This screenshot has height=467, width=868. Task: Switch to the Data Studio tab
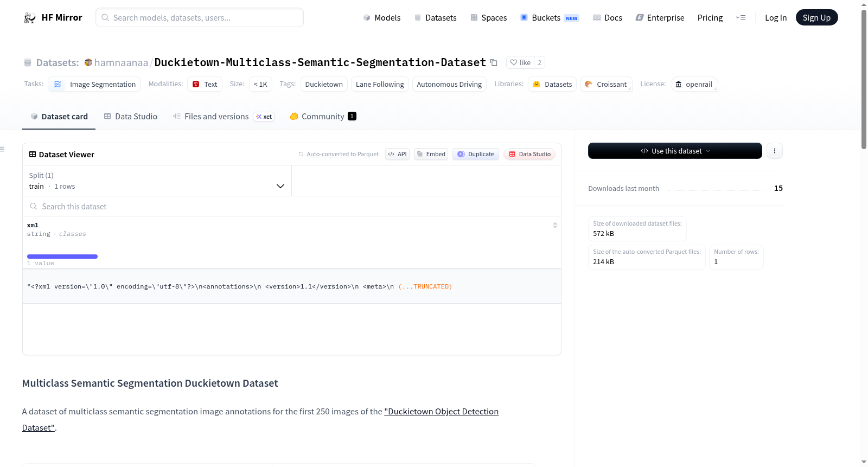(x=130, y=116)
